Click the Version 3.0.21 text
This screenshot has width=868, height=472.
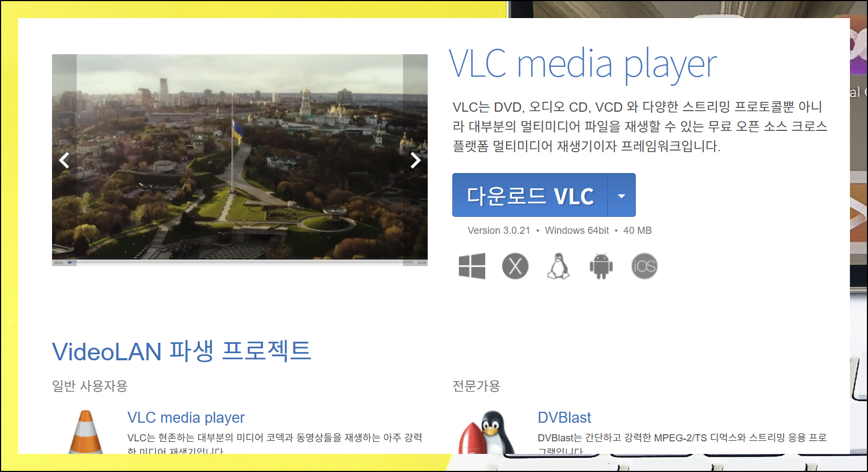pos(499,231)
